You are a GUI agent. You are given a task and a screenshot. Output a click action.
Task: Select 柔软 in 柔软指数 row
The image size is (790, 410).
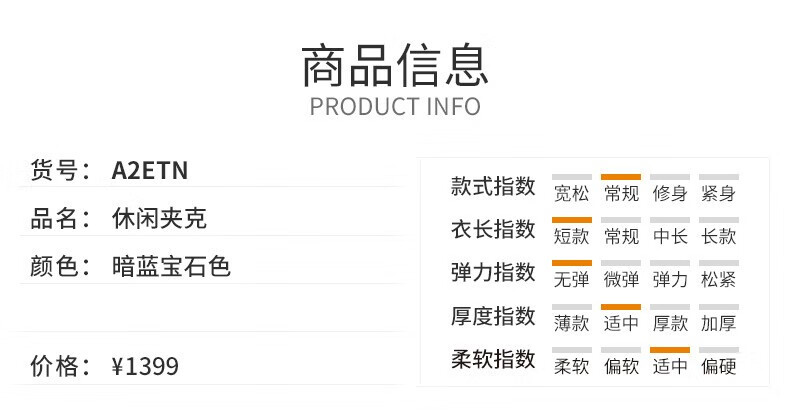571,366
